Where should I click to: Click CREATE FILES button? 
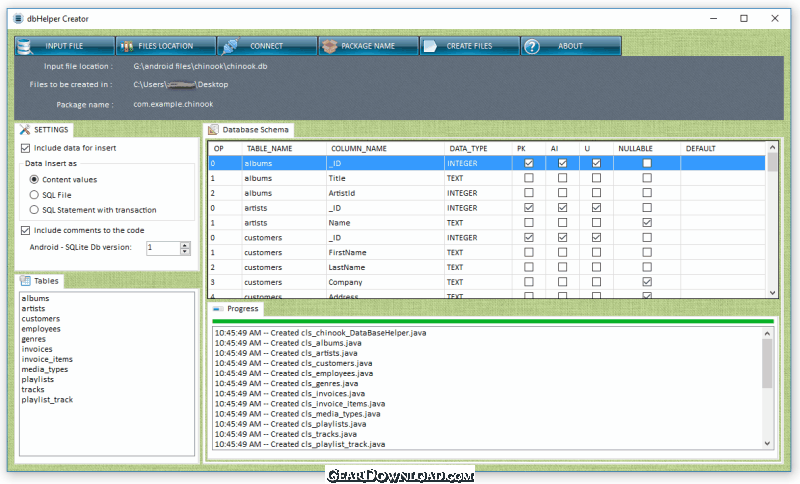469,46
